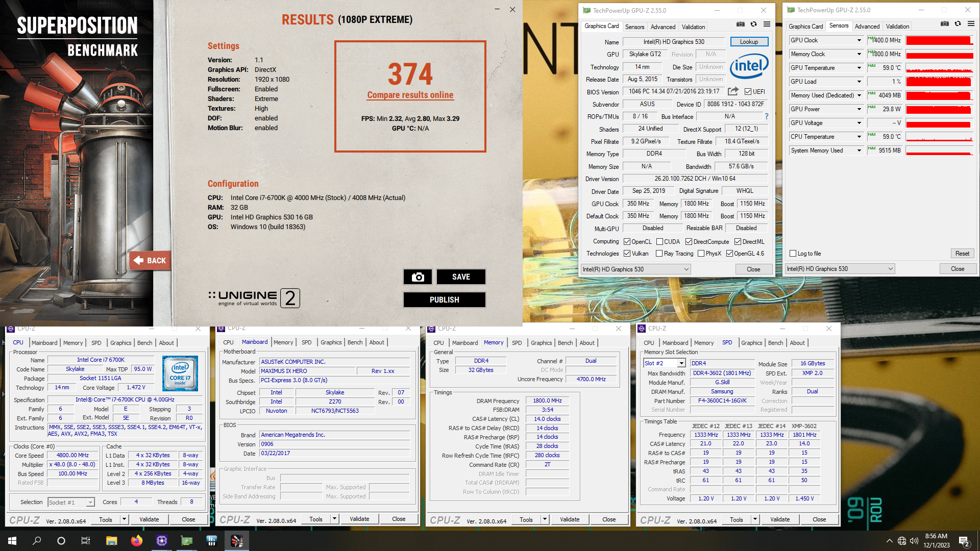This screenshot has height=551, width=980.
Task: Open File Explorer from the taskbar
Action: point(111,541)
